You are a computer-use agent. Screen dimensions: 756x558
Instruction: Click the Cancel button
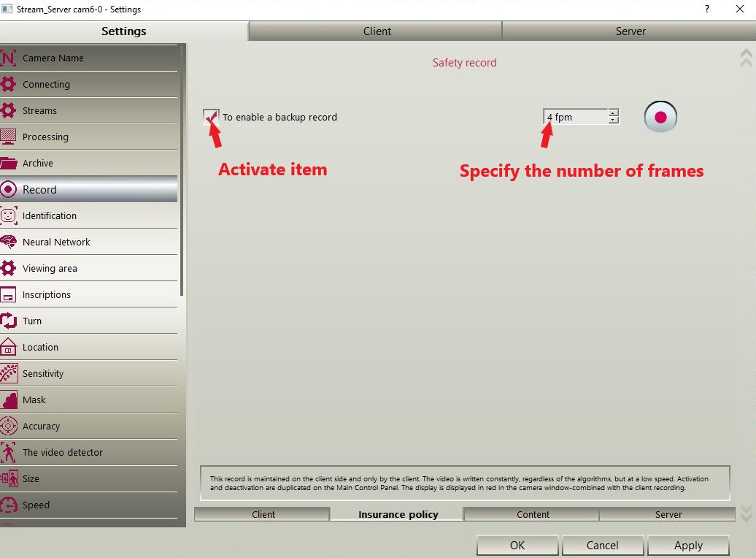click(x=602, y=546)
